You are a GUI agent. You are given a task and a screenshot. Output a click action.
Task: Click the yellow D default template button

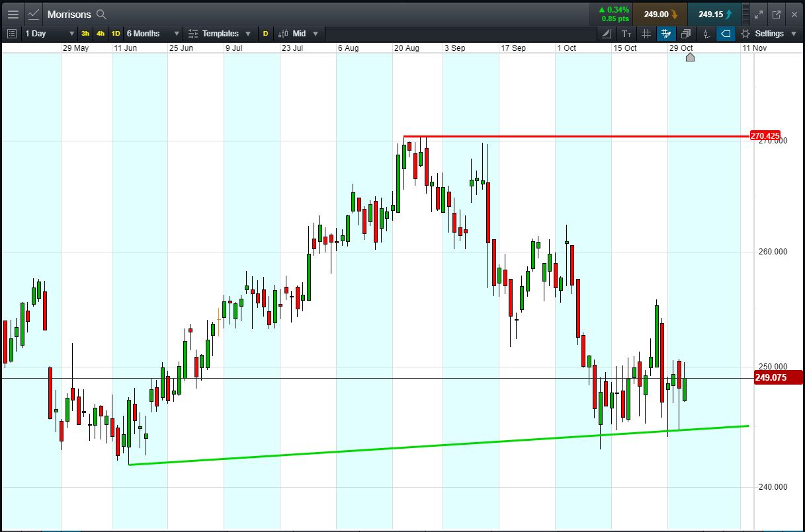(265, 34)
